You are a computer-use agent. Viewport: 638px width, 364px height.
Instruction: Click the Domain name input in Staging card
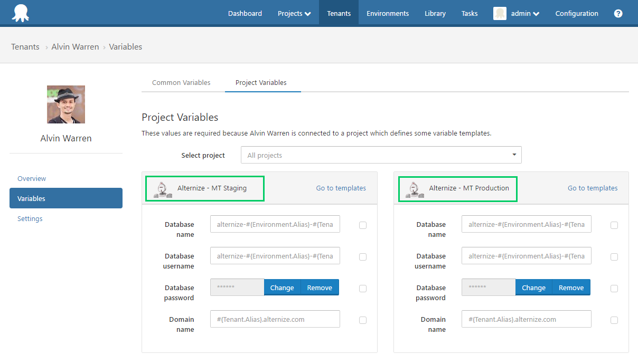point(275,319)
